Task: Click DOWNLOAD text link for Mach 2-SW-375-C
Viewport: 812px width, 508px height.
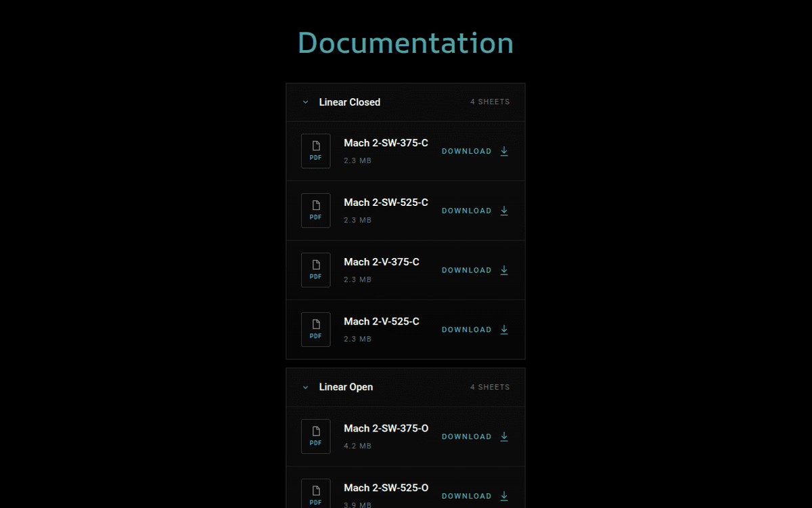Action: point(467,152)
